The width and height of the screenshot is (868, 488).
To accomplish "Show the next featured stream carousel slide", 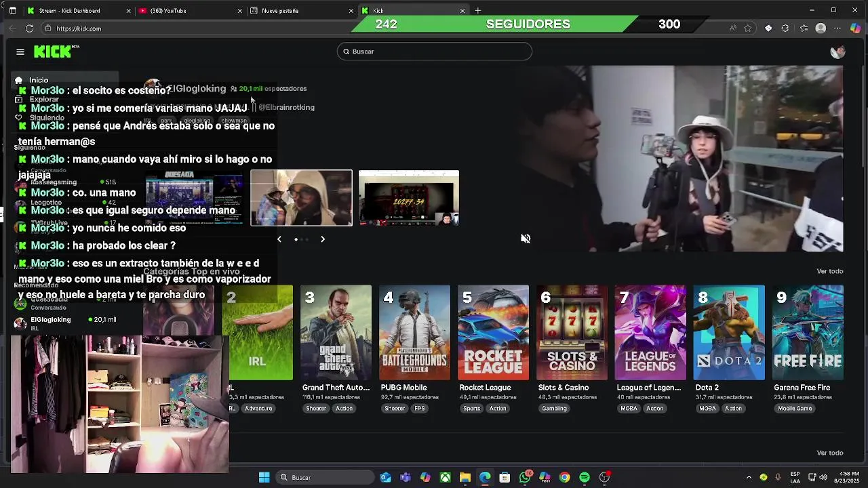I will (x=323, y=239).
